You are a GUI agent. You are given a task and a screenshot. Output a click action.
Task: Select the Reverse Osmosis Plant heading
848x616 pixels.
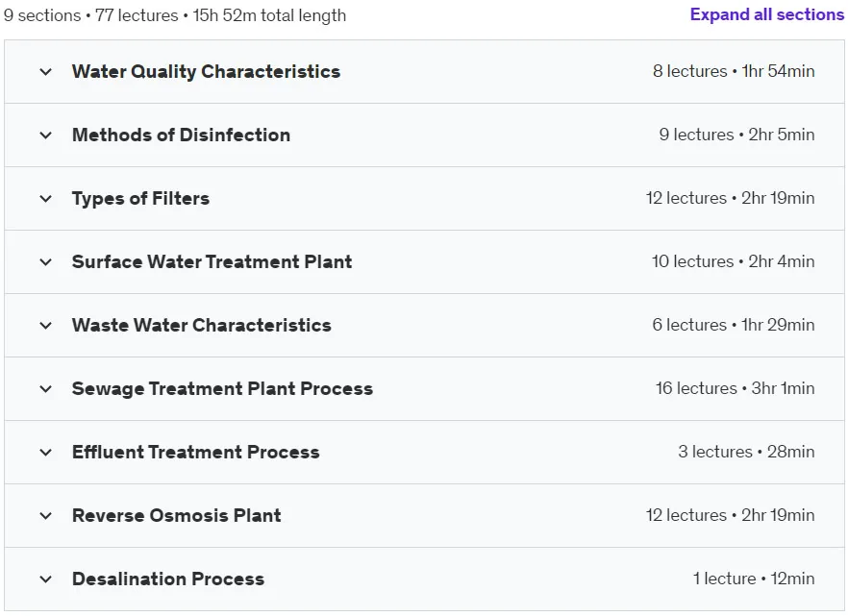(x=176, y=516)
